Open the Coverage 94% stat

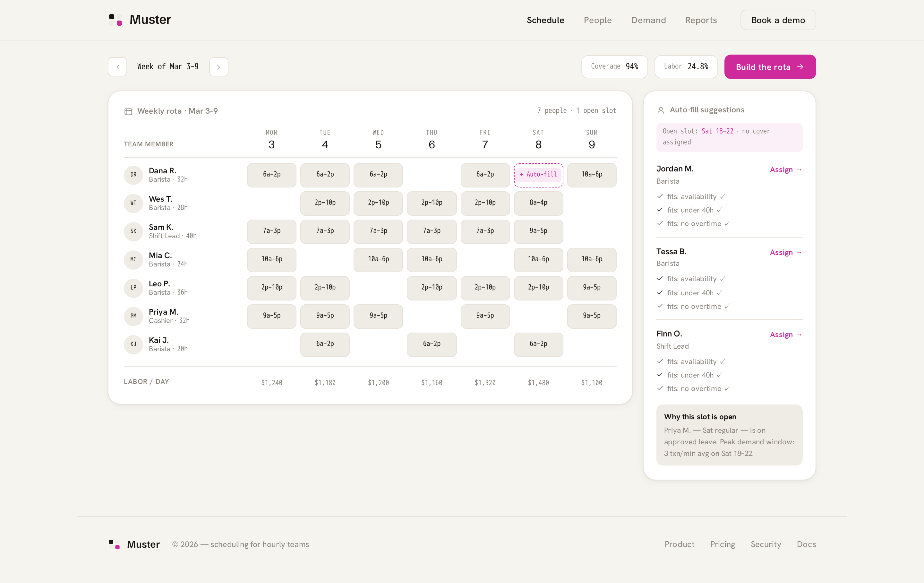[x=614, y=67]
